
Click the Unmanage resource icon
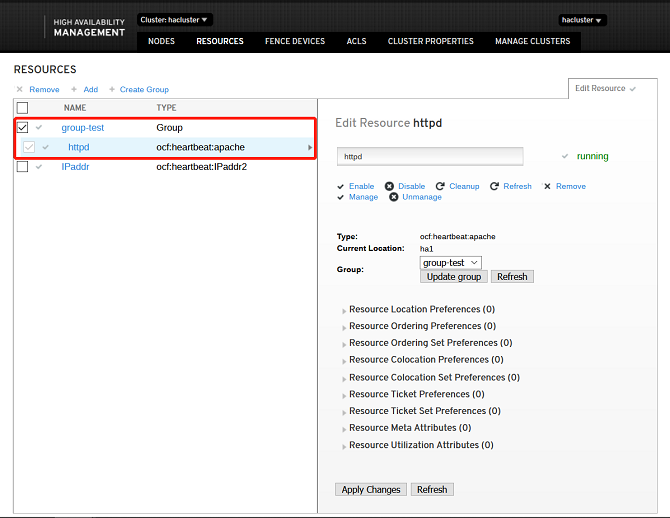pos(393,197)
